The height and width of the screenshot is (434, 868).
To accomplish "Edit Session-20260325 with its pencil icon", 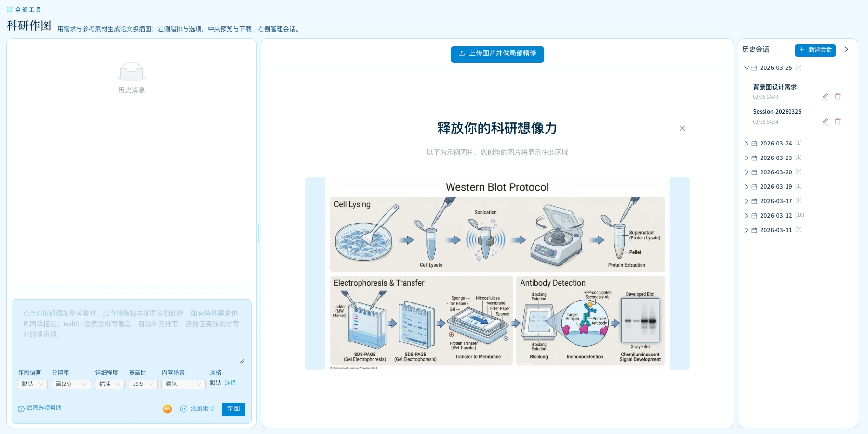I will click(825, 121).
